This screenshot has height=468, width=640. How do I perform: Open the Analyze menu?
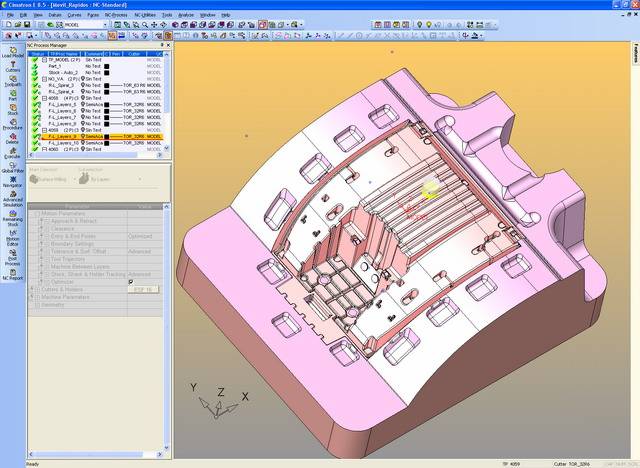tap(186, 15)
